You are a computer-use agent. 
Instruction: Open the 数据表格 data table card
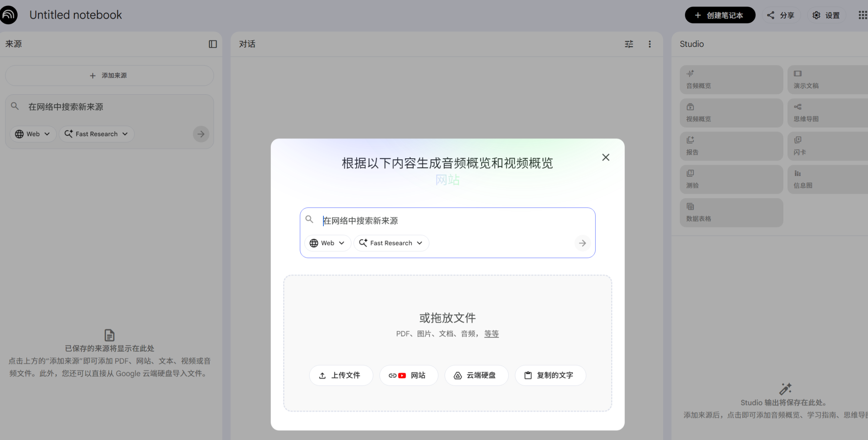[731, 212]
